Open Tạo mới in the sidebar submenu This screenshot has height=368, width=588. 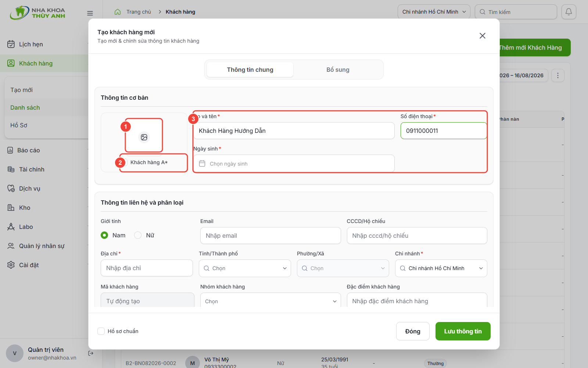(46, 90)
